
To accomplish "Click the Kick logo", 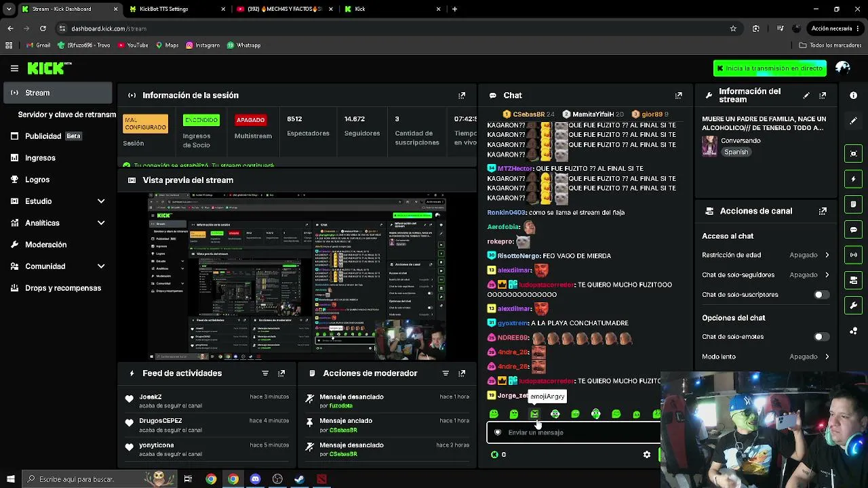I will tap(49, 68).
